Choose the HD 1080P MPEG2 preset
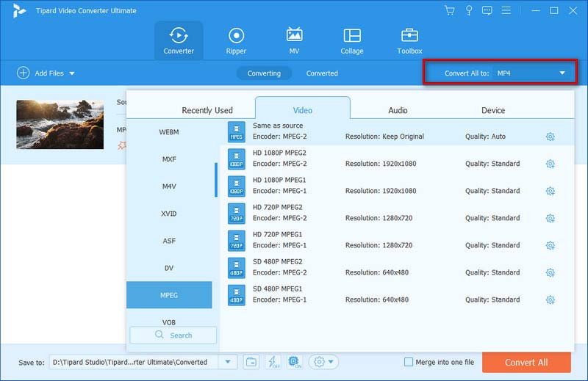The width and height of the screenshot is (588, 381). (398, 159)
